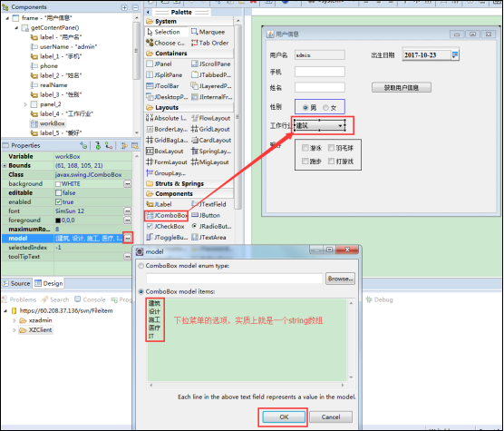Toggle the editable property checkbox
The image size is (504, 431).
[x=58, y=193]
